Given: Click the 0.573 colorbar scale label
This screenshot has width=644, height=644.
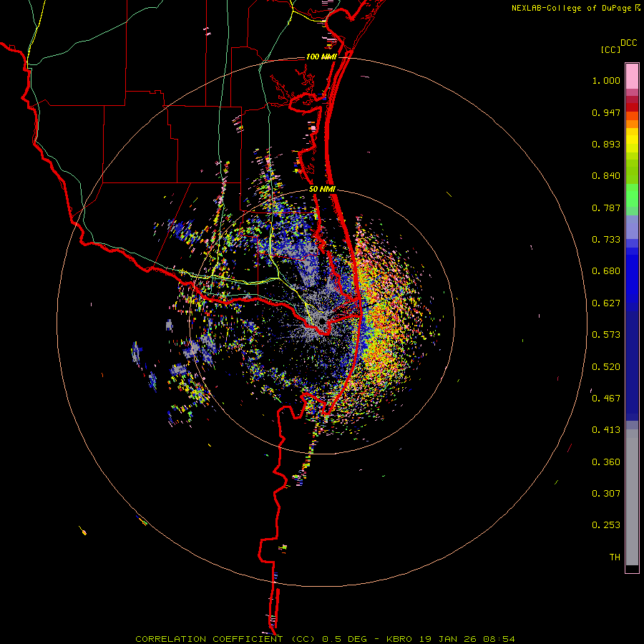Looking at the screenshot, I should tap(606, 335).
